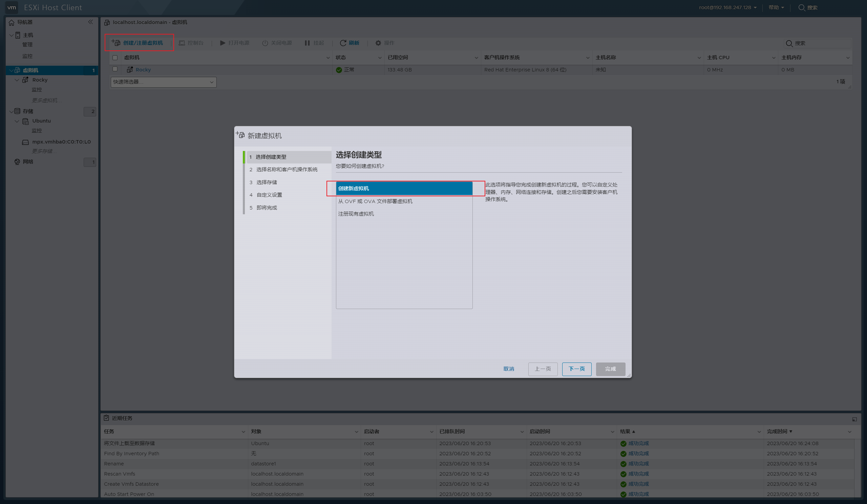Click the 网络 networking globe icon

17,161
